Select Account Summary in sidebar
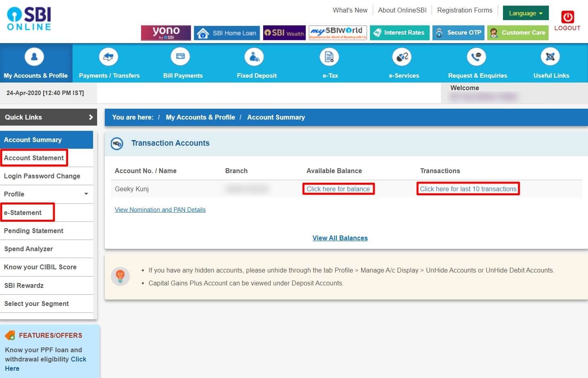 point(46,140)
